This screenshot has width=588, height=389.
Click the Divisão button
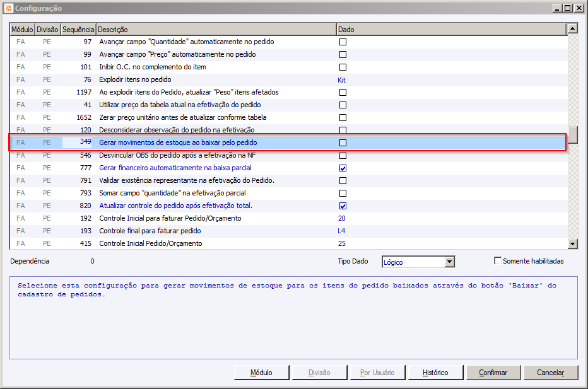click(319, 373)
